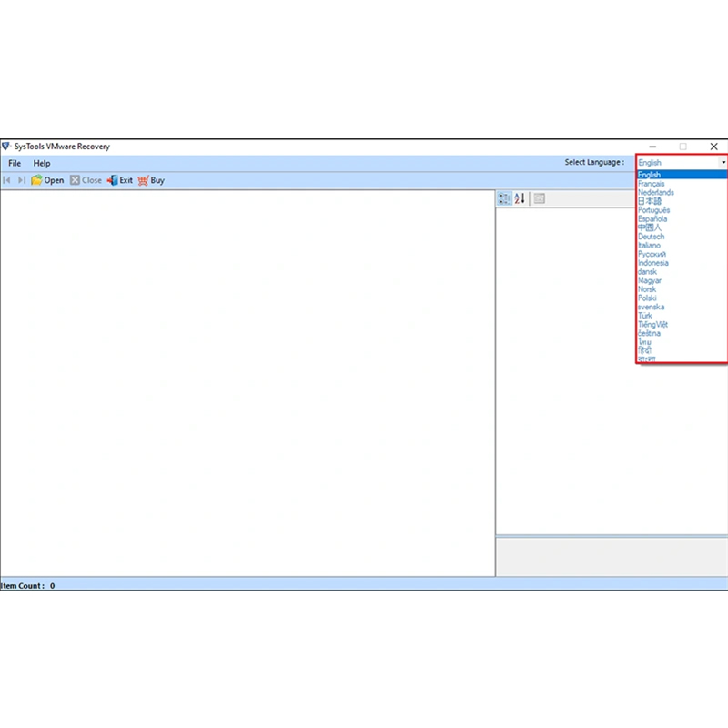Select Norsk from the language list
The height and width of the screenshot is (728, 728).
(681, 289)
